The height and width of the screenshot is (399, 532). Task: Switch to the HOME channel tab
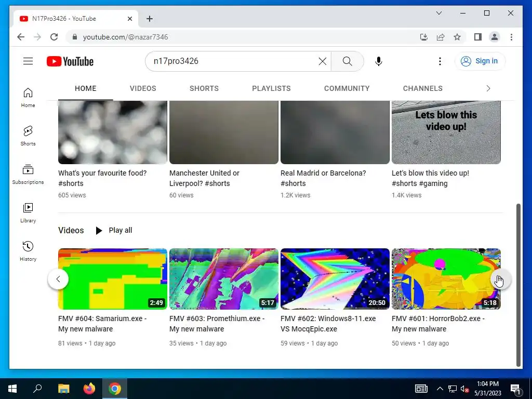(x=86, y=88)
